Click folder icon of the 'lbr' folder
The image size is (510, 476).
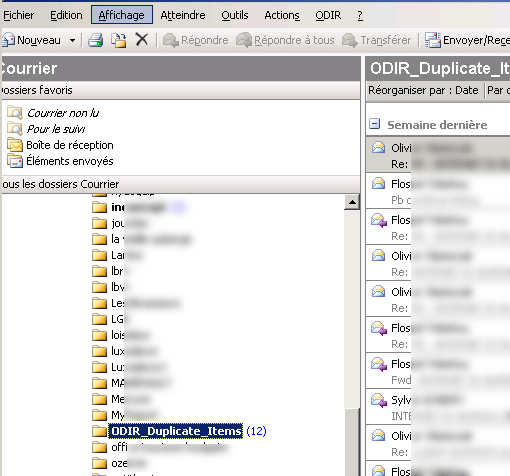(99, 271)
